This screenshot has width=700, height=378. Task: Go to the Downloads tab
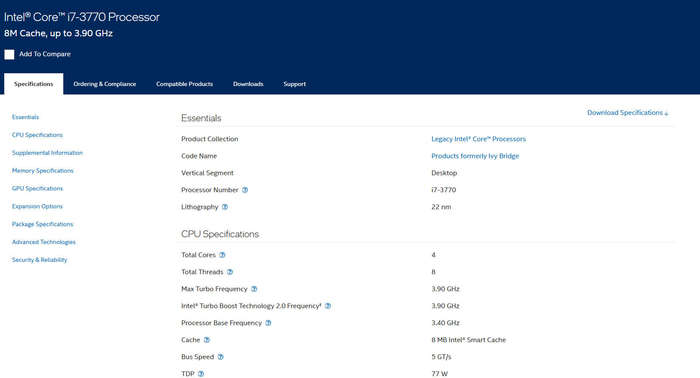(248, 84)
